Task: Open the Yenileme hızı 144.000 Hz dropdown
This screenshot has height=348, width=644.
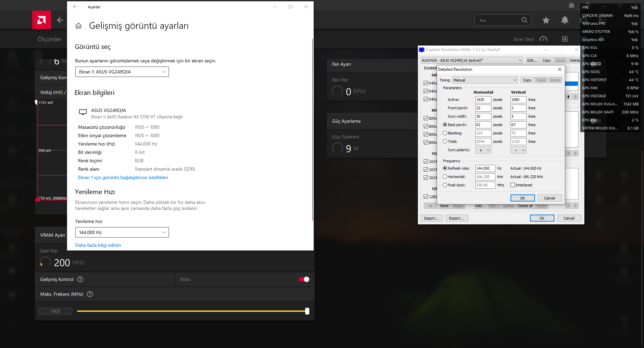Action: 122,232
